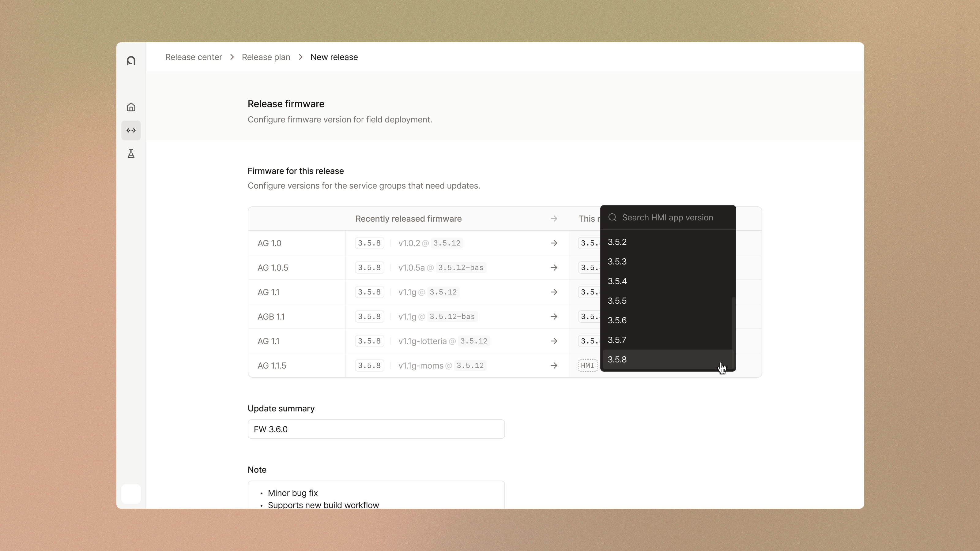Select version 3.5.7 option

617,340
